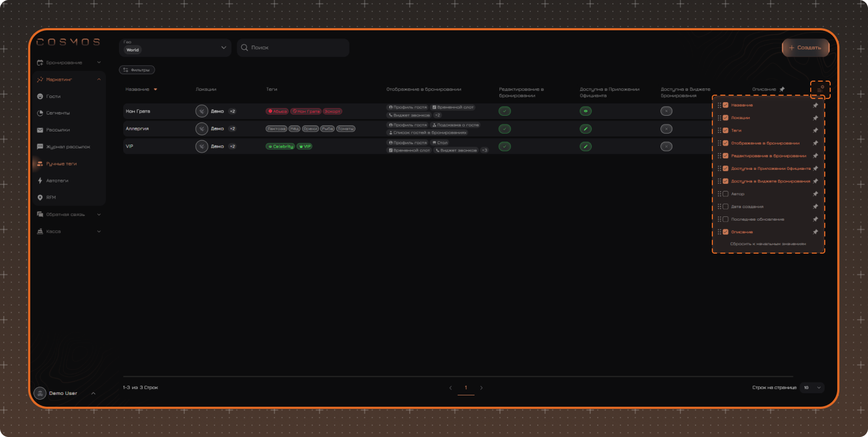
Task: Pin Редактирование в бронировании column in list
Action: click(x=816, y=156)
